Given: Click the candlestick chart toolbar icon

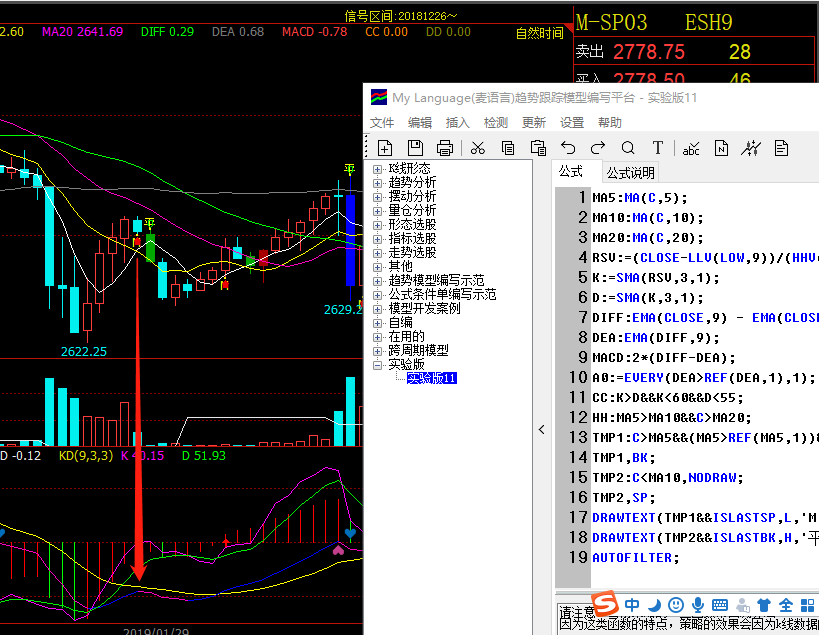Looking at the screenshot, I should pyautogui.click(x=751, y=148).
